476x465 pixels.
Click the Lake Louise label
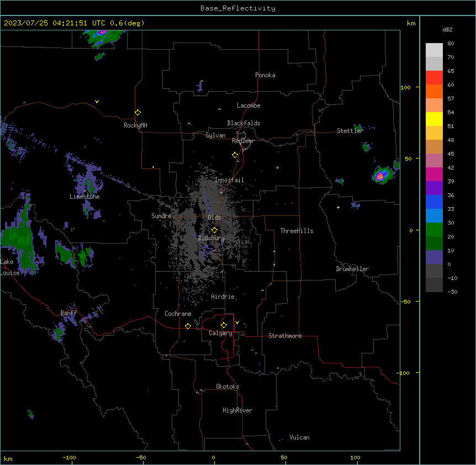click(10, 267)
